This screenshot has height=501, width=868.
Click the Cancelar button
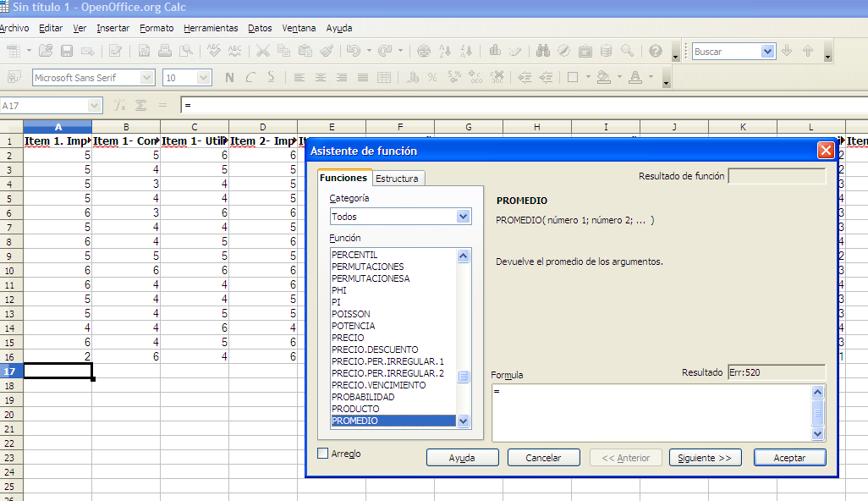click(543, 458)
